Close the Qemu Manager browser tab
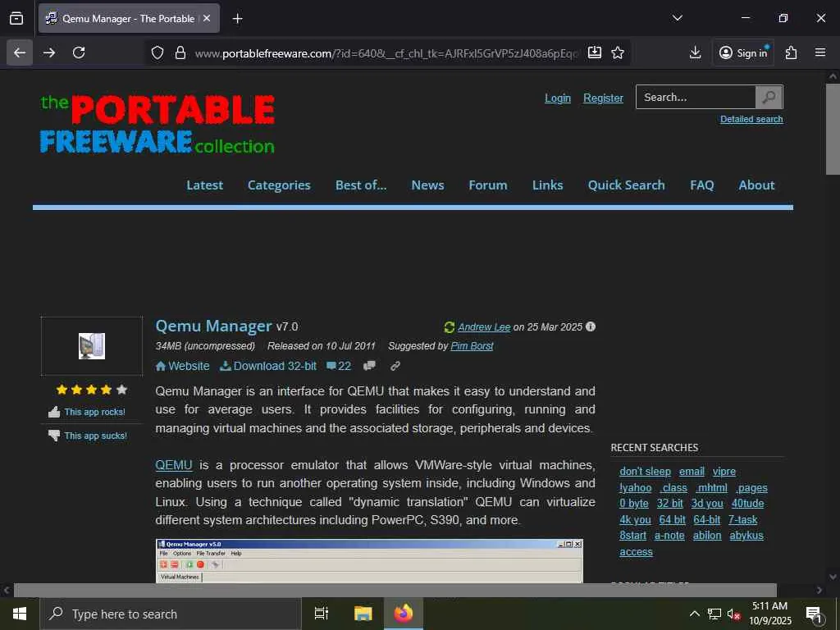The height and width of the screenshot is (630, 840). coord(207,18)
